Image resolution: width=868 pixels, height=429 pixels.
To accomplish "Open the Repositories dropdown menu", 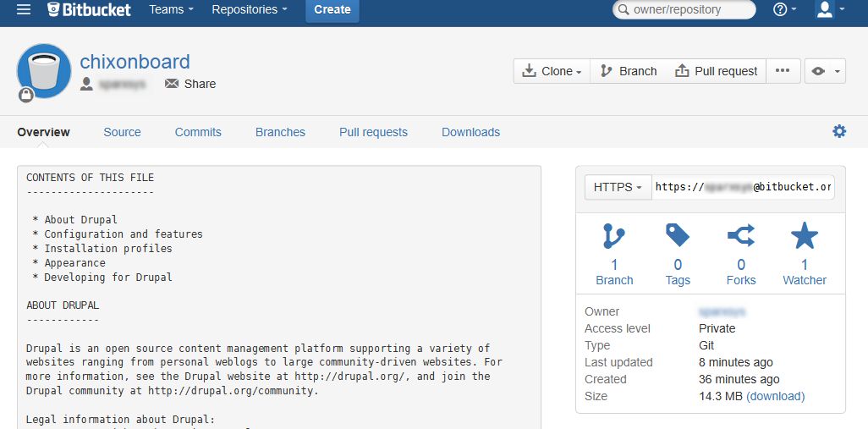I will tap(250, 9).
